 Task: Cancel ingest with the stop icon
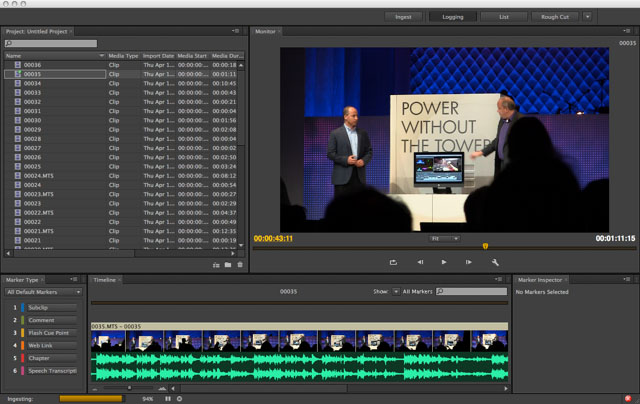coord(180,398)
